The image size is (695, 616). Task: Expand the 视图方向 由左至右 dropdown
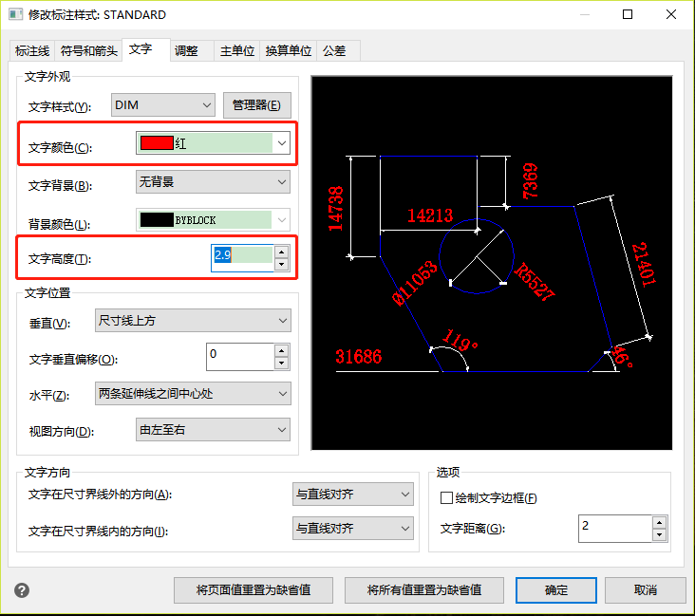point(214,429)
